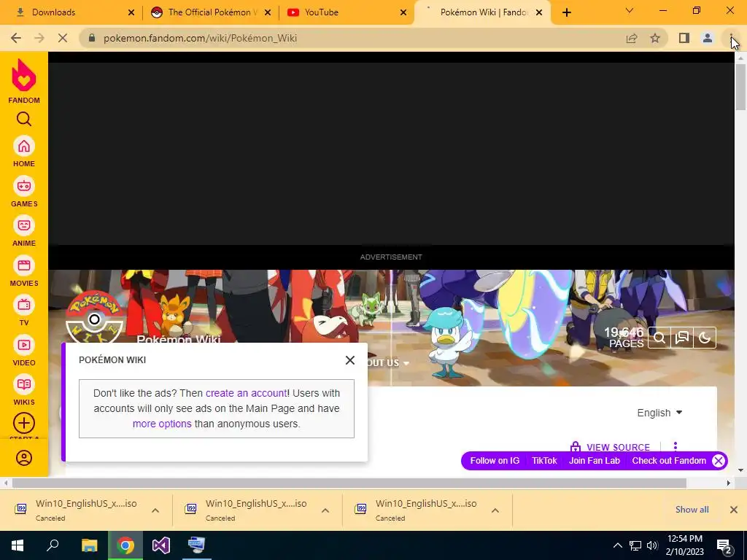Search the wiki with magnifier icon
747x560 pixels.
659,338
